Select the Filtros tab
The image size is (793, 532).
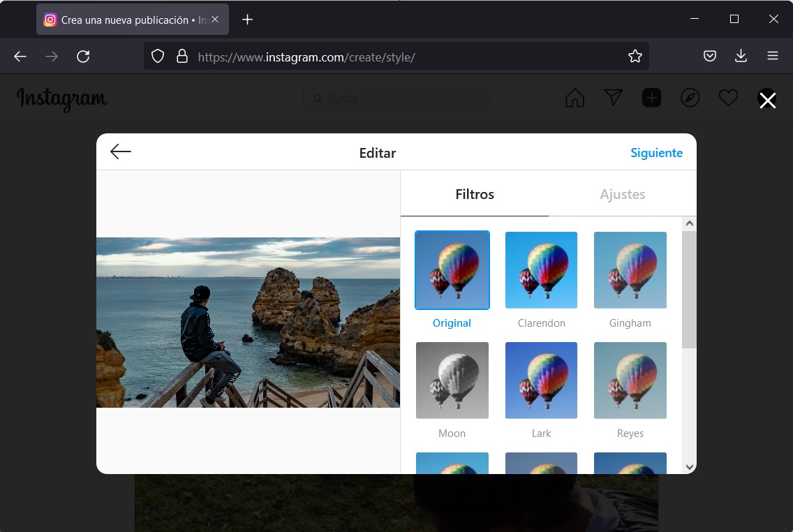tap(475, 195)
